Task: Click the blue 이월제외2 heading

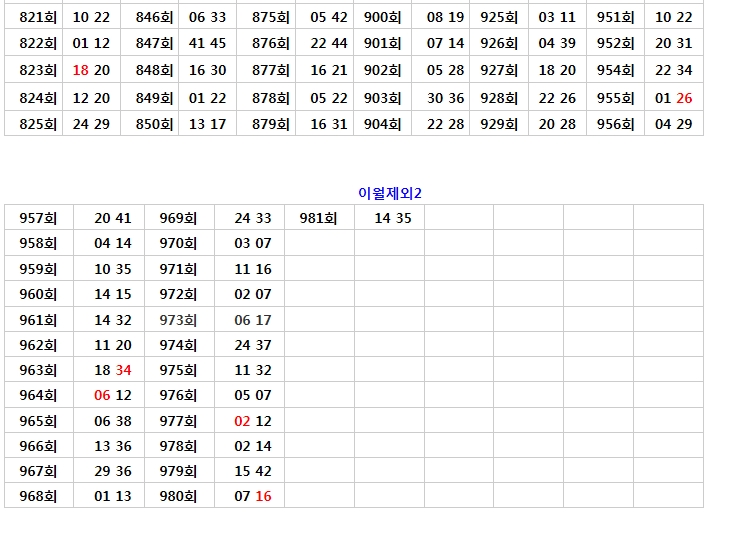Action: coord(390,193)
